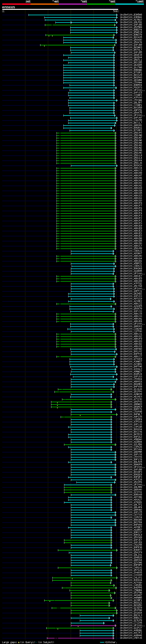This screenshot has width=146, height=644.
Task: Click the green ~80% identity legend segment
Action: click(x=101, y=4)
